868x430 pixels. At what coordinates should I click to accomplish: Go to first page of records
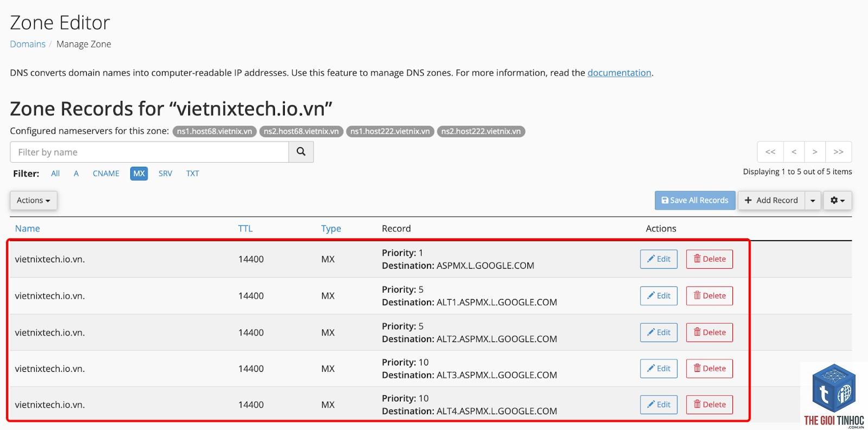[770, 152]
